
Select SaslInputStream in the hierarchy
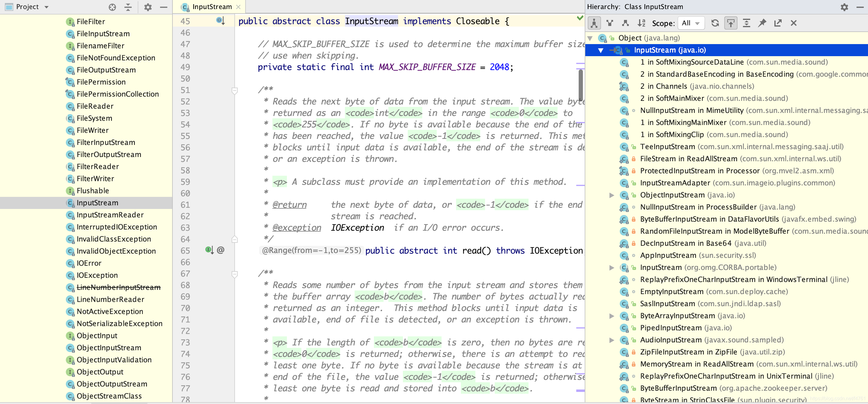pyautogui.click(x=726, y=303)
